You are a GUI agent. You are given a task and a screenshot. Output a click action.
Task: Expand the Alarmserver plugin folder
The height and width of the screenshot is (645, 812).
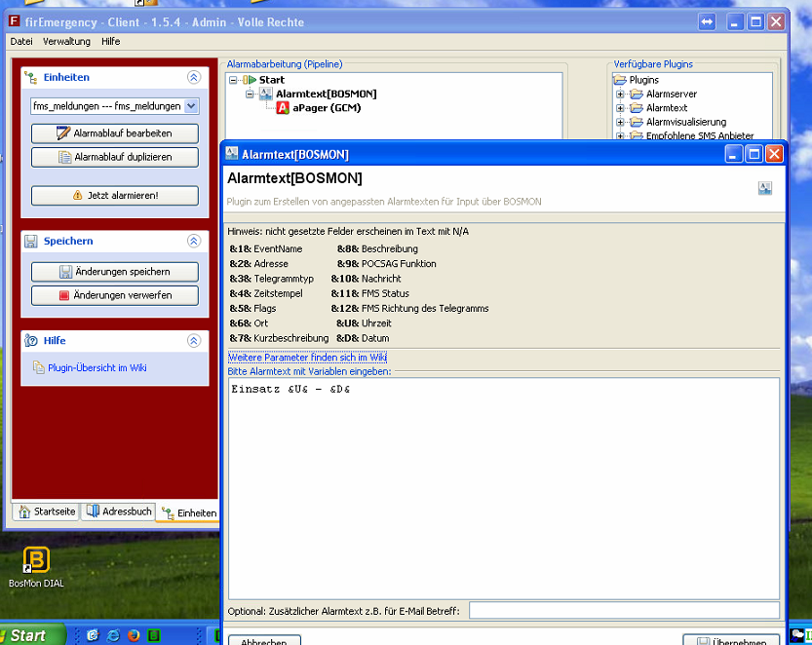pyautogui.click(x=620, y=95)
